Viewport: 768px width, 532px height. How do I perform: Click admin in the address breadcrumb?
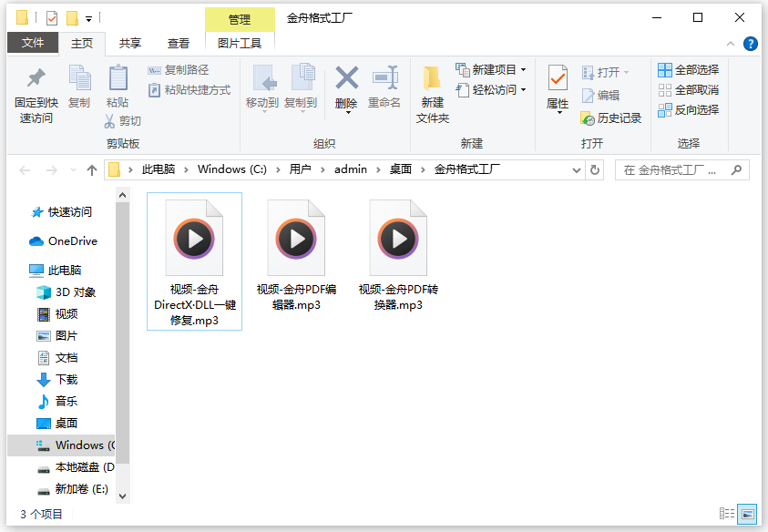tap(351, 169)
